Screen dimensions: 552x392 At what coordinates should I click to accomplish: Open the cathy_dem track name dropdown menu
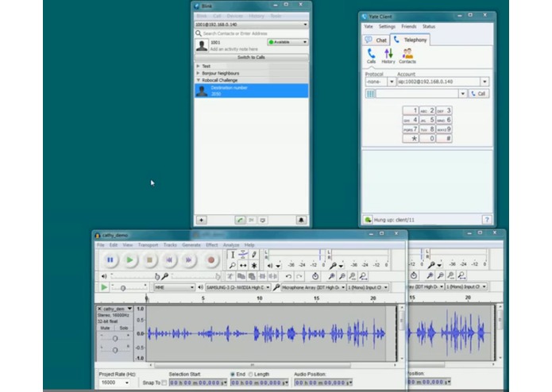[118, 309]
